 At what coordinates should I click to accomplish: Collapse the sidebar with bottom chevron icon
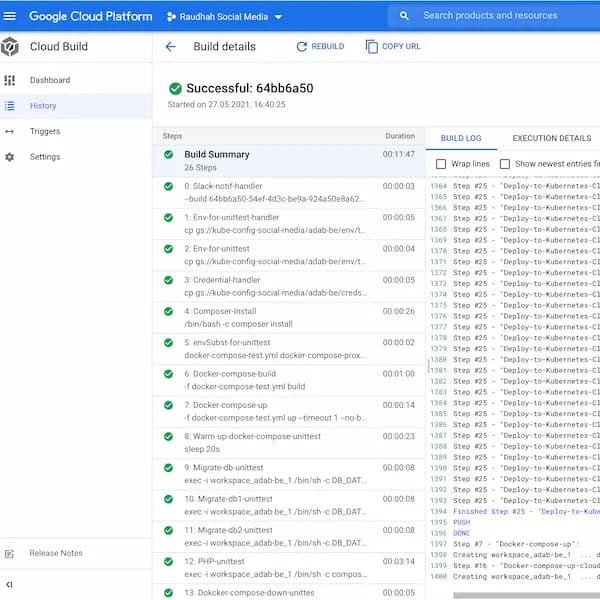tap(9, 584)
